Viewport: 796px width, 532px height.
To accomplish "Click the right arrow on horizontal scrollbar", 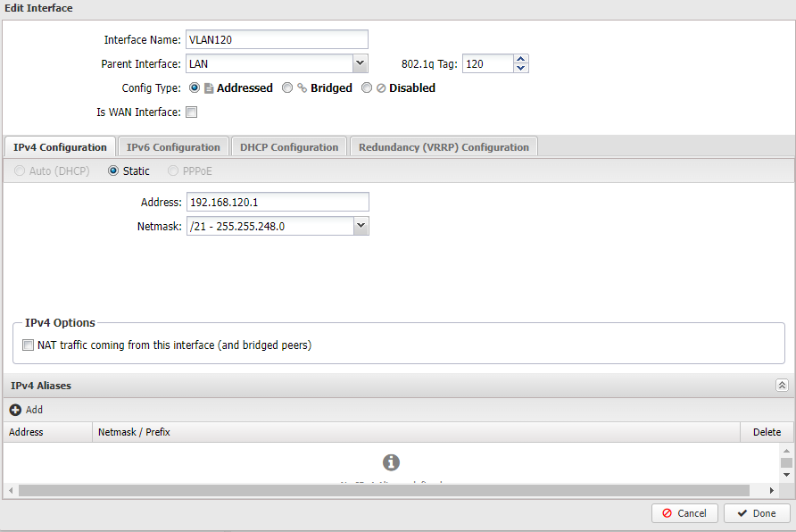I will click(x=771, y=490).
